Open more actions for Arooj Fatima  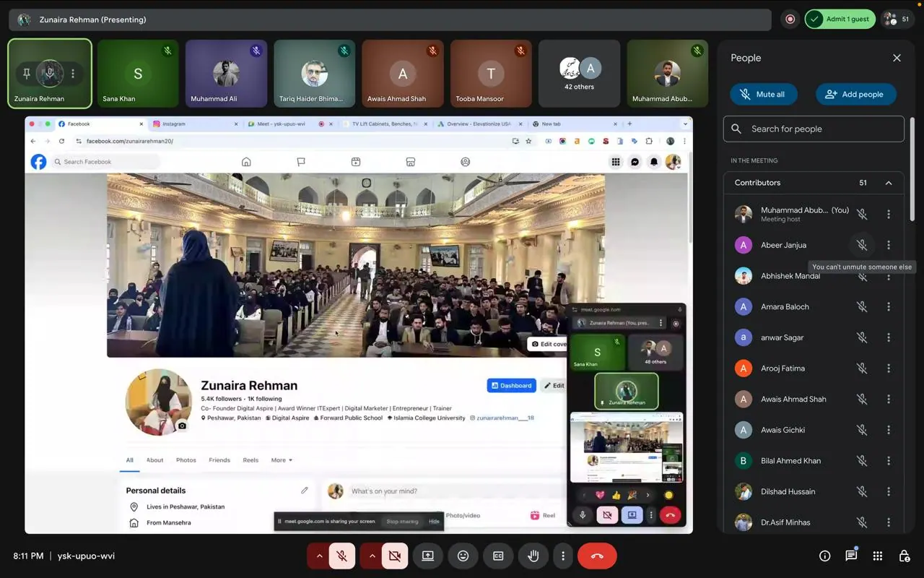coord(889,368)
